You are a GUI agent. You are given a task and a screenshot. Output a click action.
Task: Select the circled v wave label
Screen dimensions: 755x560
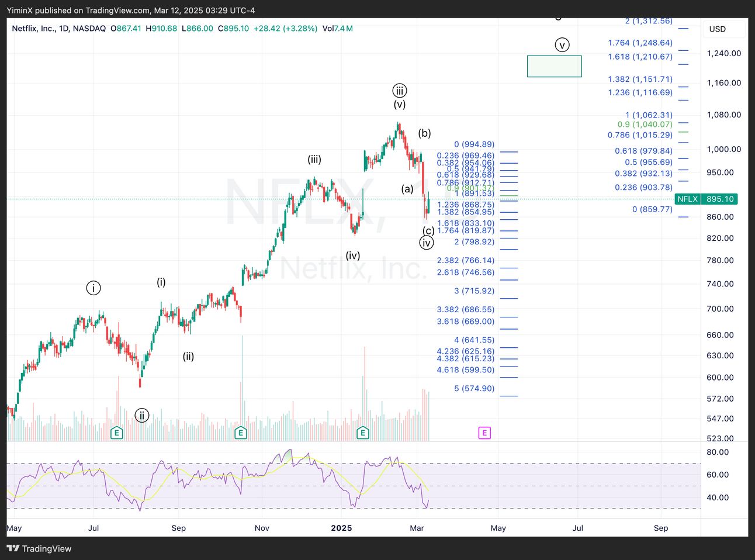[562, 45]
